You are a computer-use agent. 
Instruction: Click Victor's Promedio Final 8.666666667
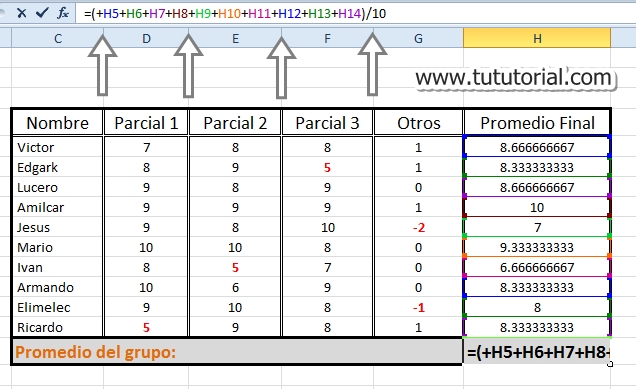537,147
